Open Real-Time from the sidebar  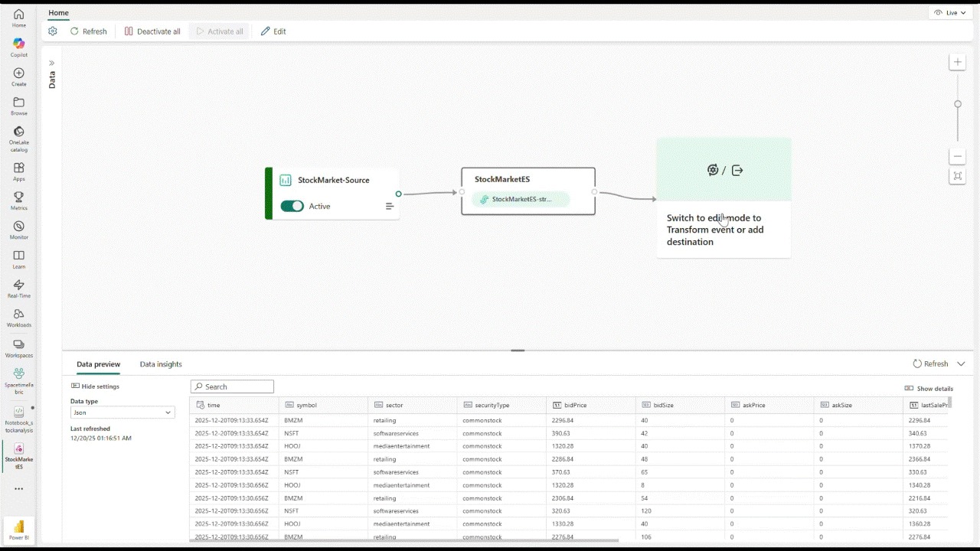18,289
